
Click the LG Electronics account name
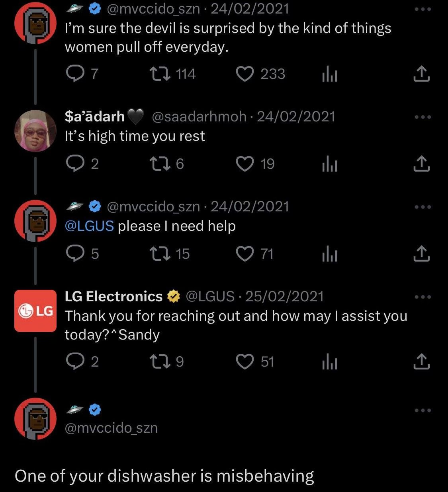[x=113, y=297]
